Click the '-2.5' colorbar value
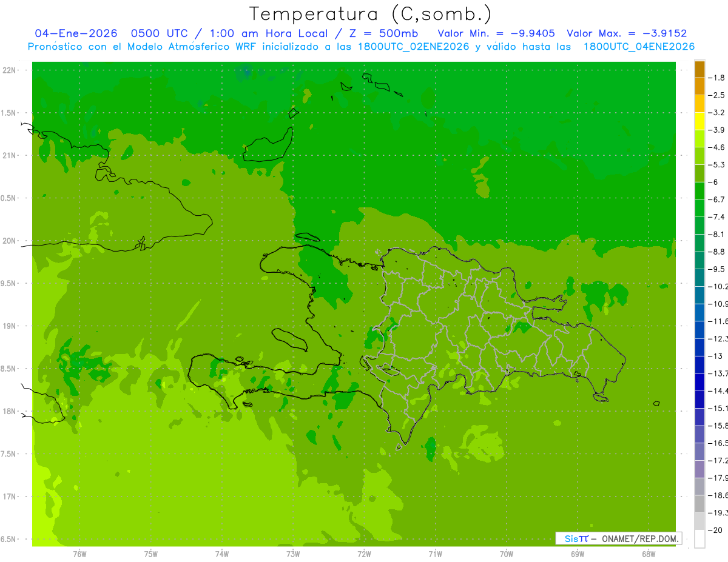 coord(716,95)
